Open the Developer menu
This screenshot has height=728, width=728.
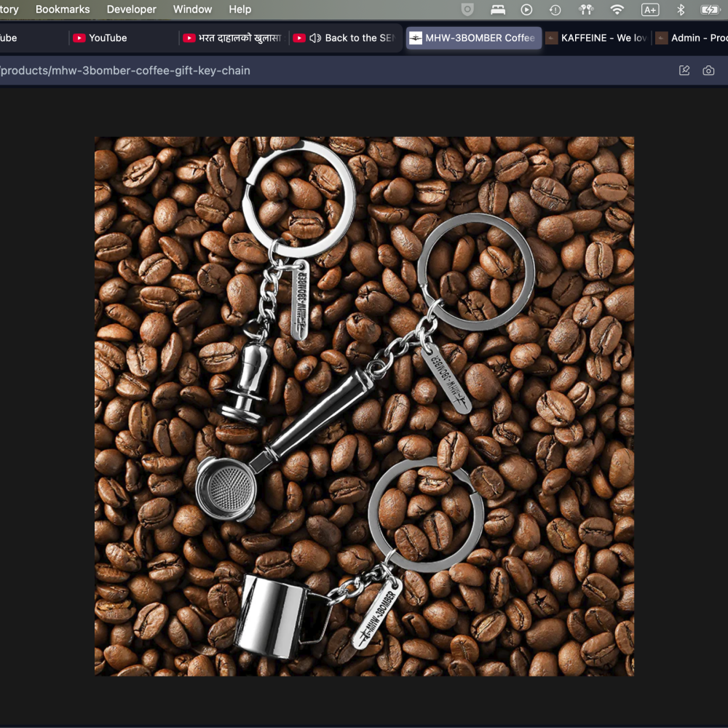pyautogui.click(x=131, y=9)
